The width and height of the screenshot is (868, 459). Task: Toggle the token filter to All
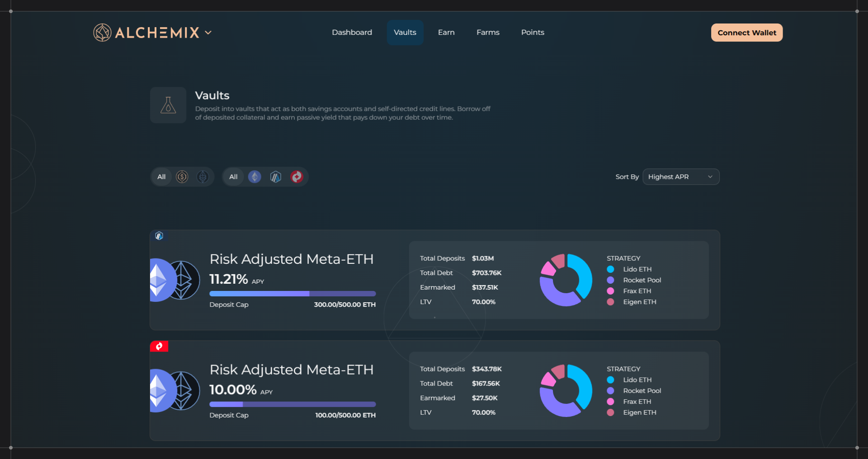[161, 177]
